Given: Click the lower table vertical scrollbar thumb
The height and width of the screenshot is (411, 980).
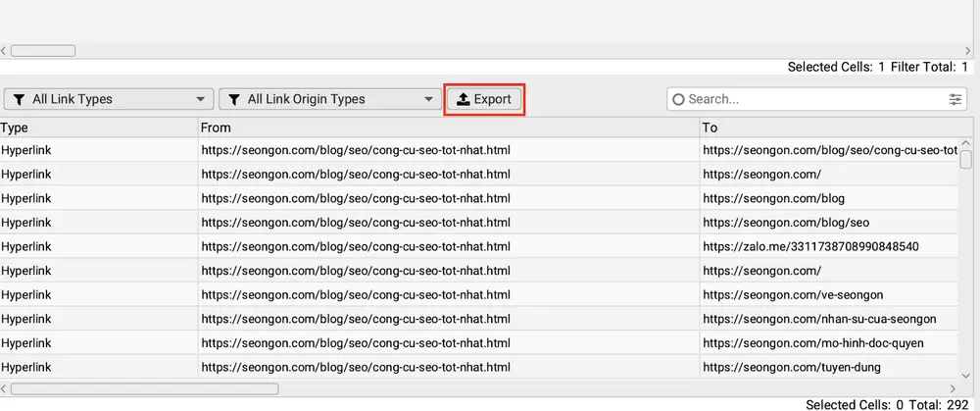Looking at the screenshot, I should [x=966, y=160].
